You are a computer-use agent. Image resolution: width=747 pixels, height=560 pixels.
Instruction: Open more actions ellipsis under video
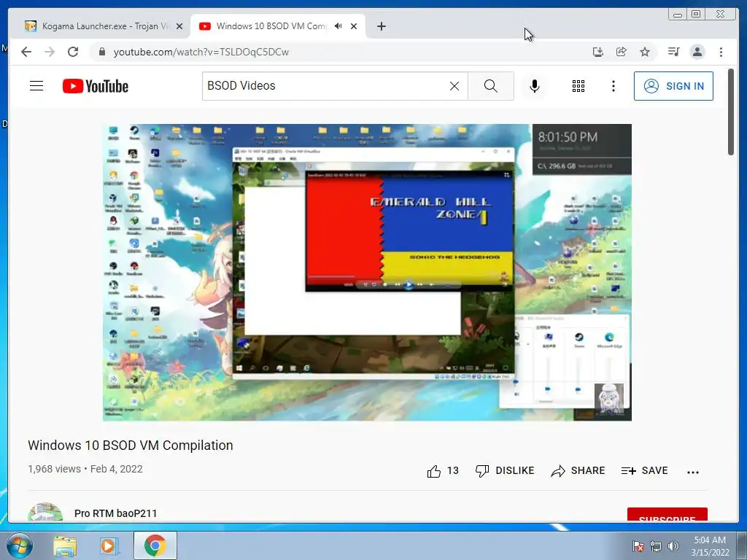click(x=693, y=472)
